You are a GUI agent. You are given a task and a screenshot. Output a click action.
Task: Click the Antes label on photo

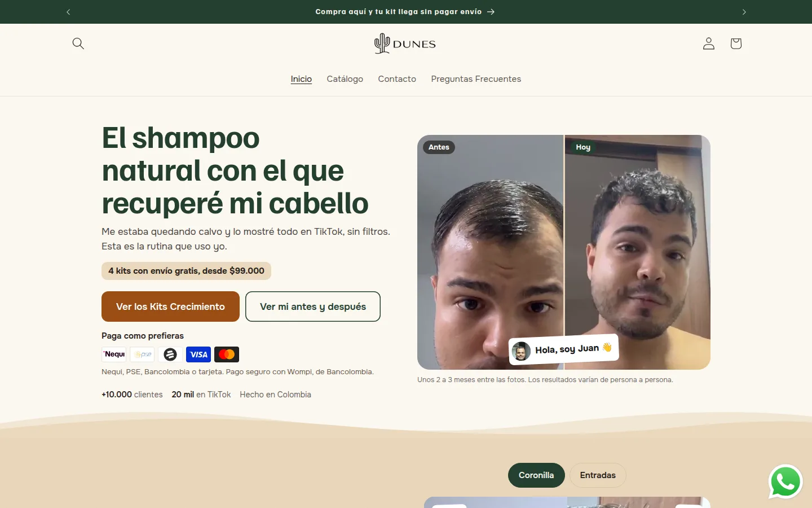pos(439,147)
